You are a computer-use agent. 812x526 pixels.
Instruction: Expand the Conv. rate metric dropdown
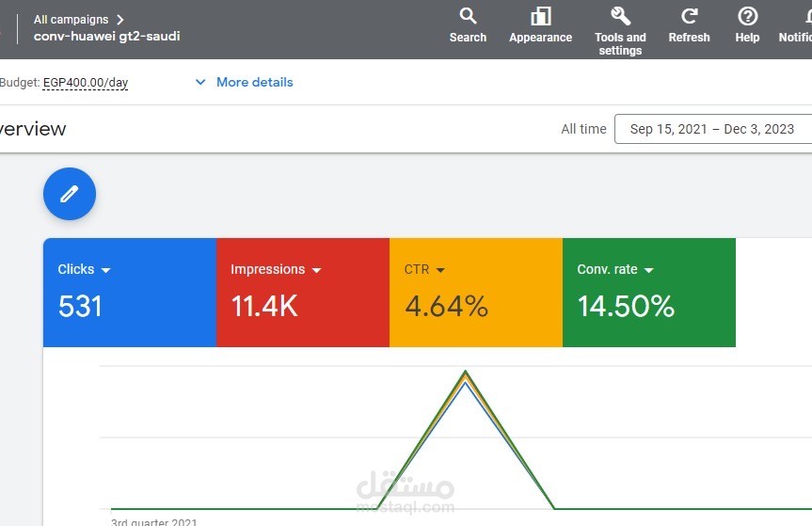point(648,270)
